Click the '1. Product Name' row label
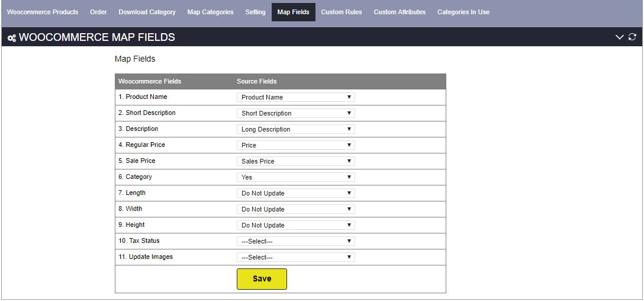The width and height of the screenshot is (644, 301). 143,97
